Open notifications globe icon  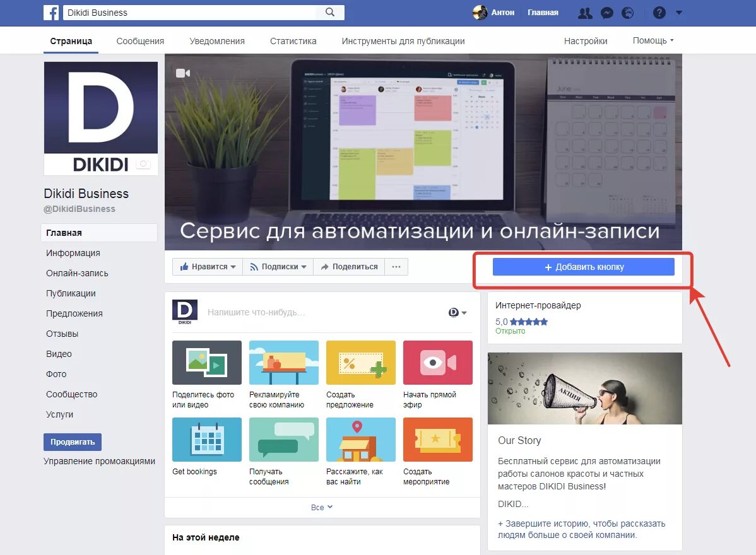click(628, 13)
